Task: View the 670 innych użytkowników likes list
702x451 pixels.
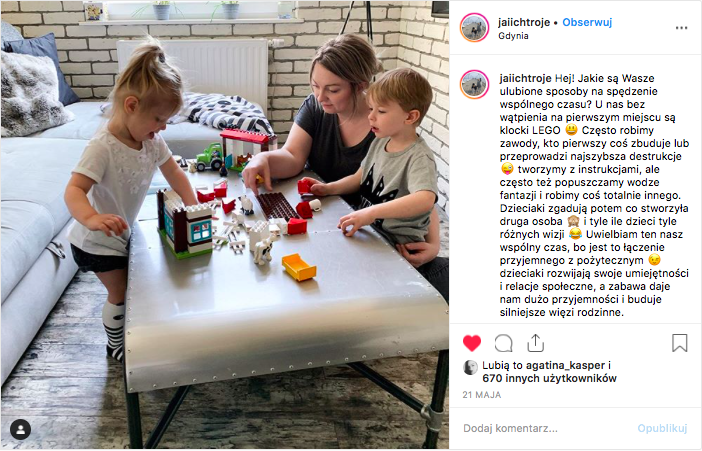Action: coord(549,378)
